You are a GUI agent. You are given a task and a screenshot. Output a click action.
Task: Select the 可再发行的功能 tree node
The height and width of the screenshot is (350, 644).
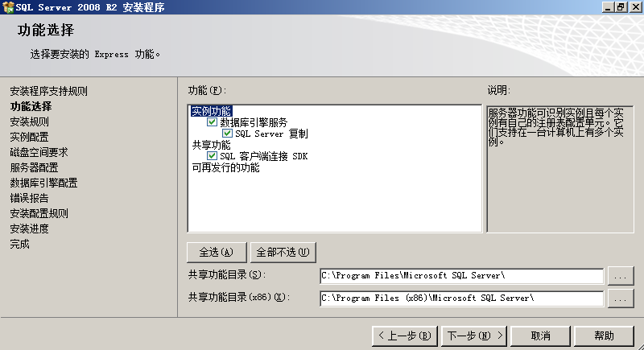pyautogui.click(x=226, y=167)
